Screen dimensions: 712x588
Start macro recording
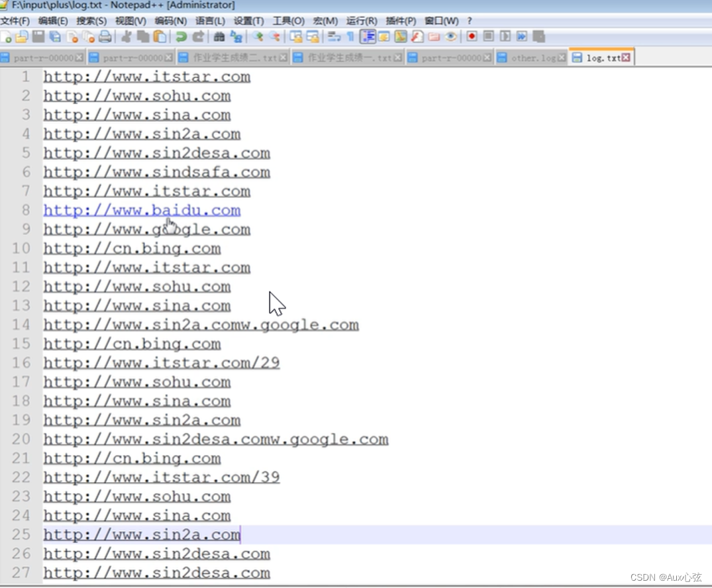tap(472, 36)
